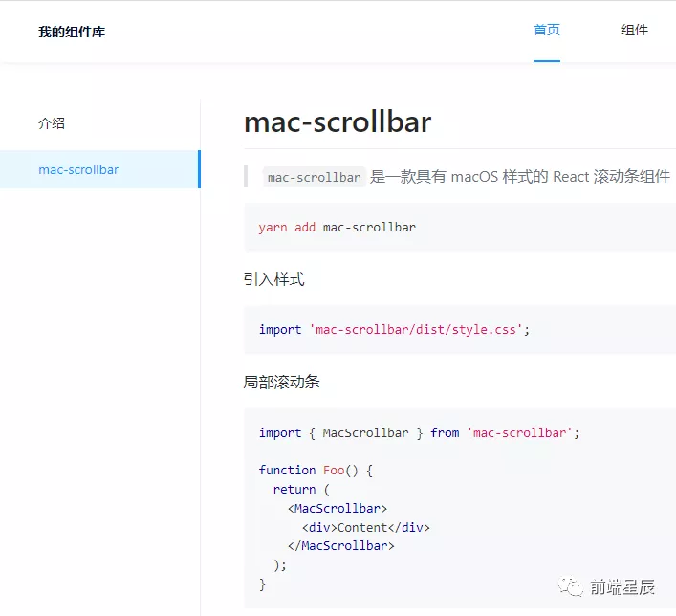Click the function Foo() code line
This screenshot has height=616, width=676.
pyautogui.click(x=316, y=470)
